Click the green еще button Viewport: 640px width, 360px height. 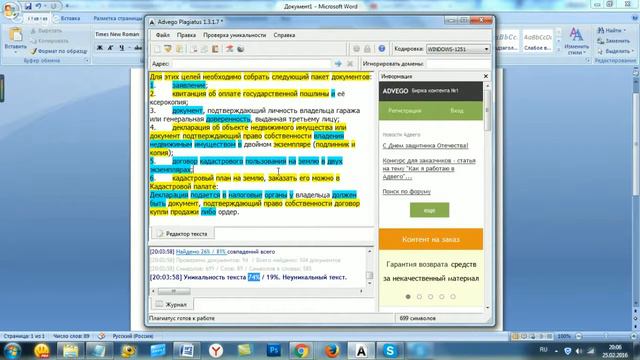pyautogui.click(x=429, y=210)
